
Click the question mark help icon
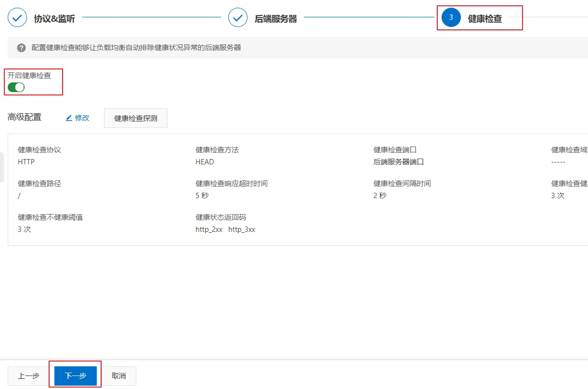pos(21,48)
